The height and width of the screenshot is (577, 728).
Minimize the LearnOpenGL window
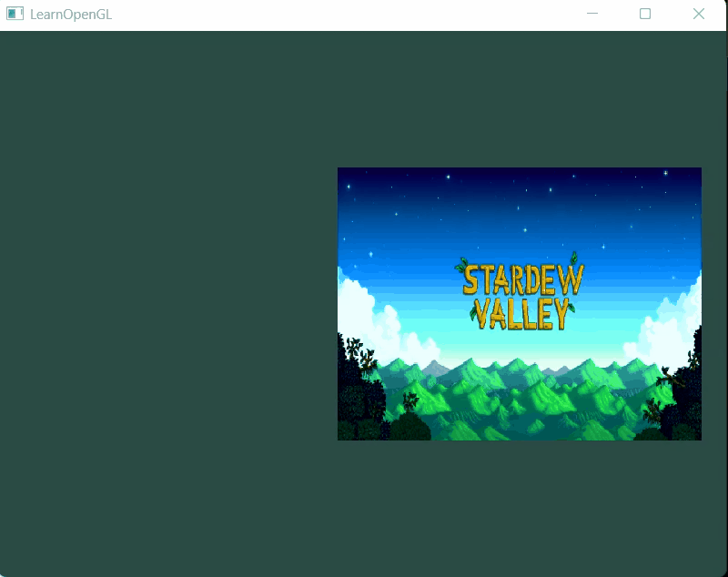click(x=592, y=14)
